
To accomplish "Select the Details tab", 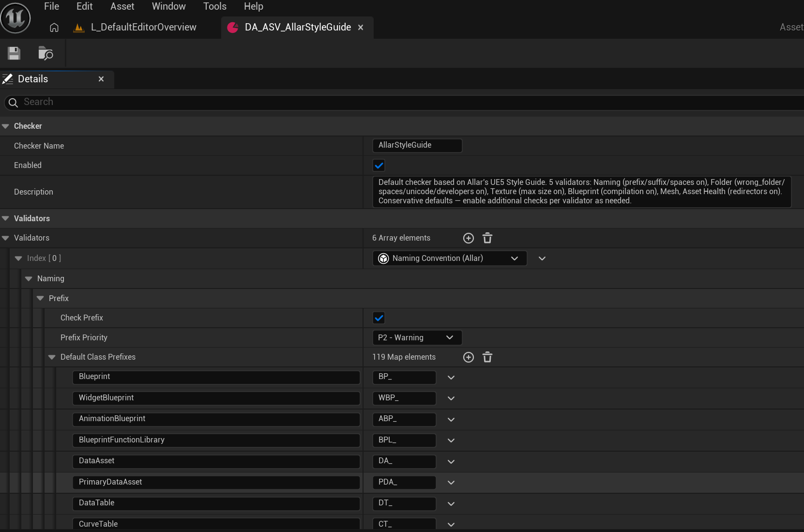I will 57,79.
